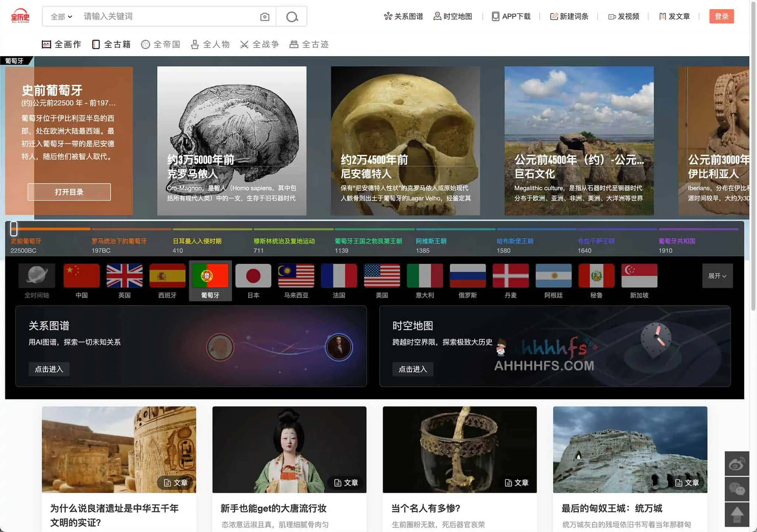Open the catalog via 打开目录

pyautogui.click(x=69, y=192)
